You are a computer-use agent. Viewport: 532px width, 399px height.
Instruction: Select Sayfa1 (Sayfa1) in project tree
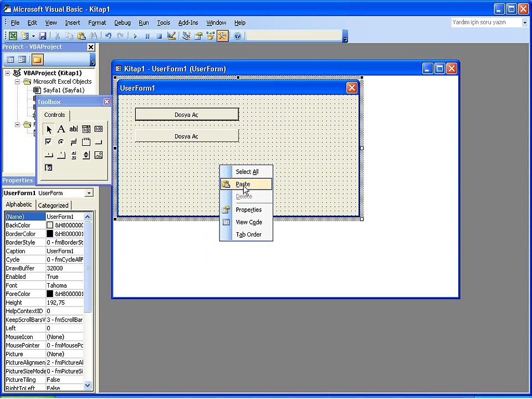coord(63,90)
